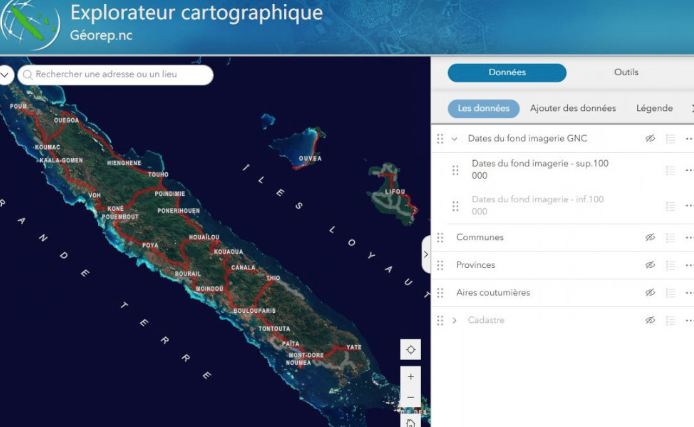Image resolution: width=694 pixels, height=427 pixels.
Task: Toggle visibility of Provinces layer
Action: pyautogui.click(x=650, y=265)
